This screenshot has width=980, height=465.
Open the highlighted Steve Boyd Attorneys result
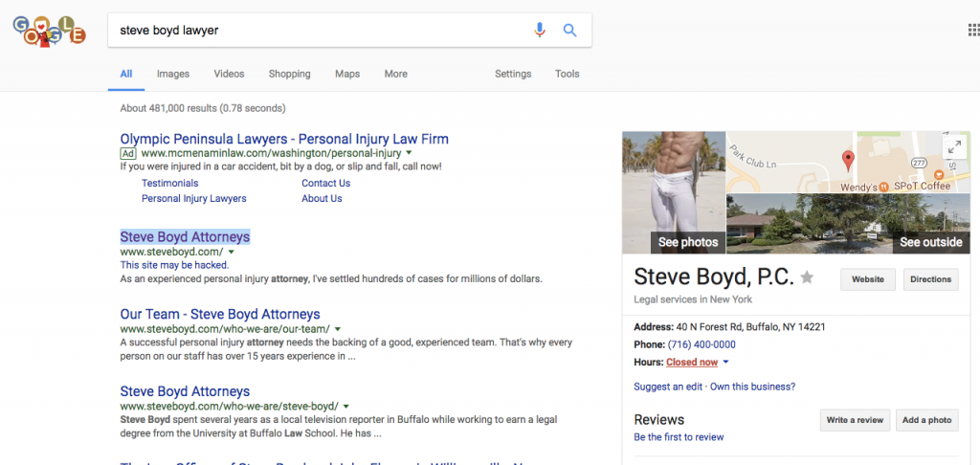coord(185,237)
